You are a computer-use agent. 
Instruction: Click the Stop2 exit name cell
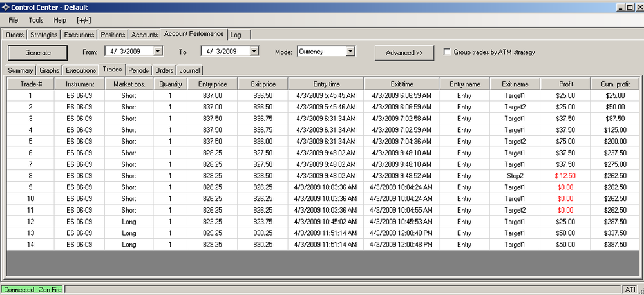515,176
